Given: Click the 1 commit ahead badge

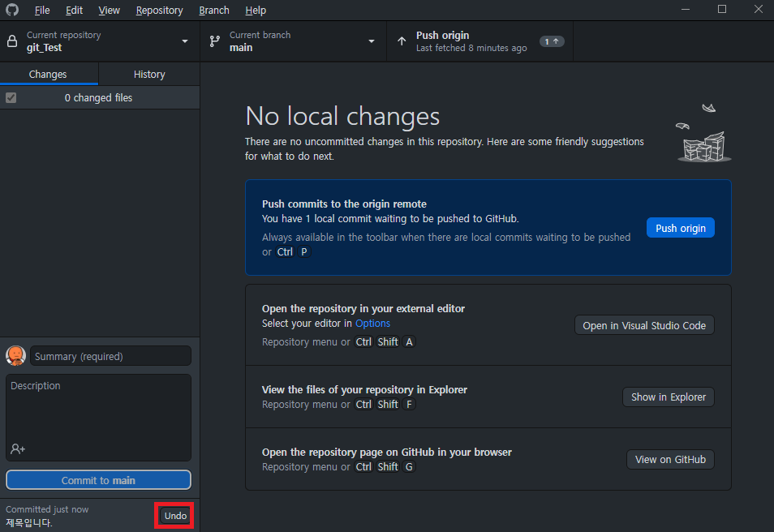Looking at the screenshot, I should 552,41.
